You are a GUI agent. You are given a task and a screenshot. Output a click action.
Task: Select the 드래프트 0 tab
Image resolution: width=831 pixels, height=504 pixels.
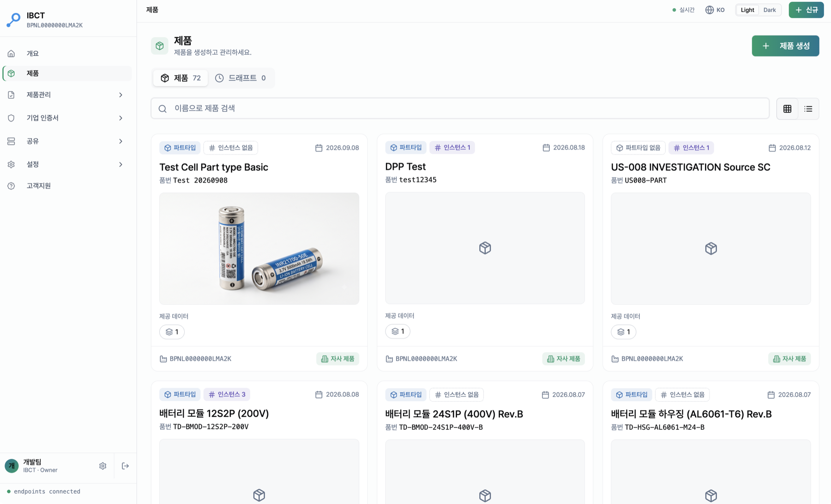pos(241,78)
